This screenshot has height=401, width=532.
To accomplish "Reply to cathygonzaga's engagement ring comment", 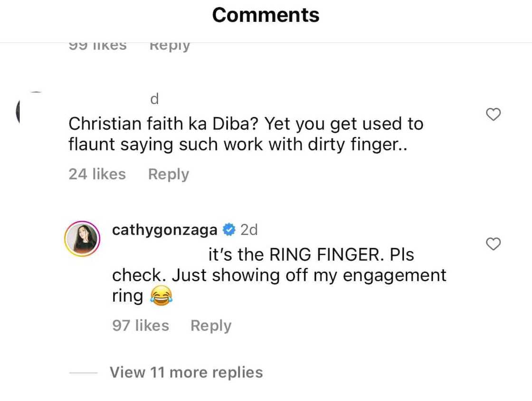I will (210, 326).
